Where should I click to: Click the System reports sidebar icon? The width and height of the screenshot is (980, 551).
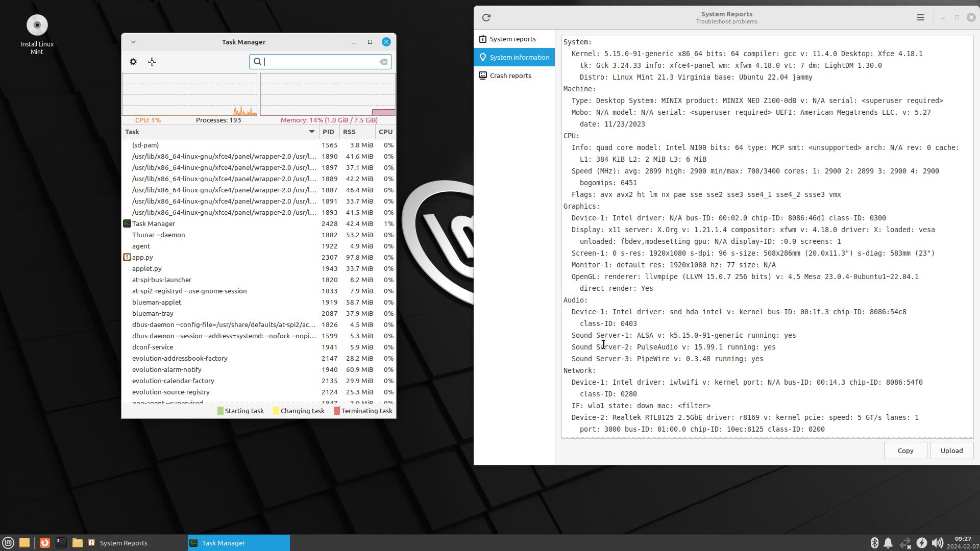pos(483,39)
